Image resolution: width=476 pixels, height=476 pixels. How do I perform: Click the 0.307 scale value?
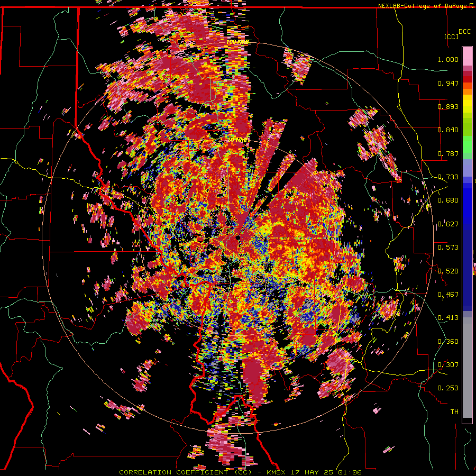(448, 365)
